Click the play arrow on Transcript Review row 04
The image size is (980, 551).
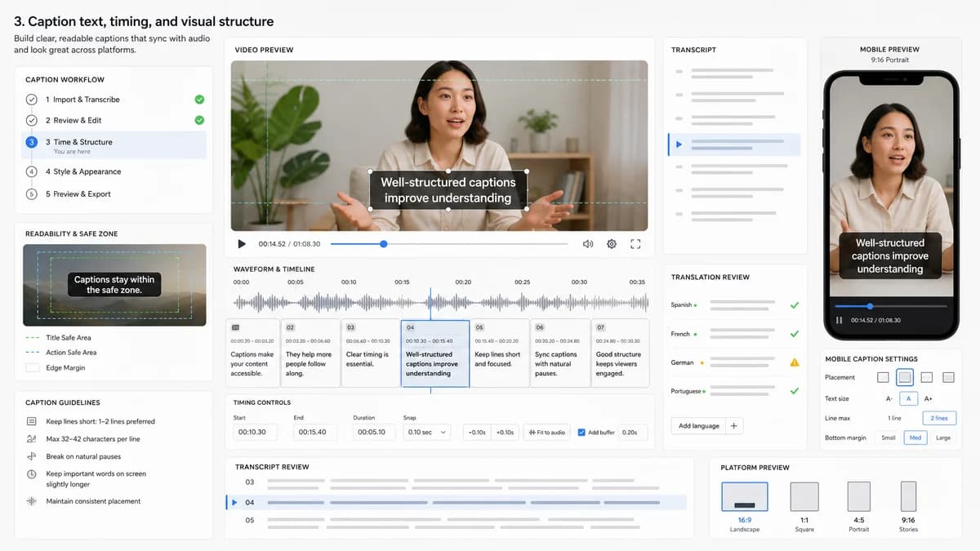tap(235, 502)
